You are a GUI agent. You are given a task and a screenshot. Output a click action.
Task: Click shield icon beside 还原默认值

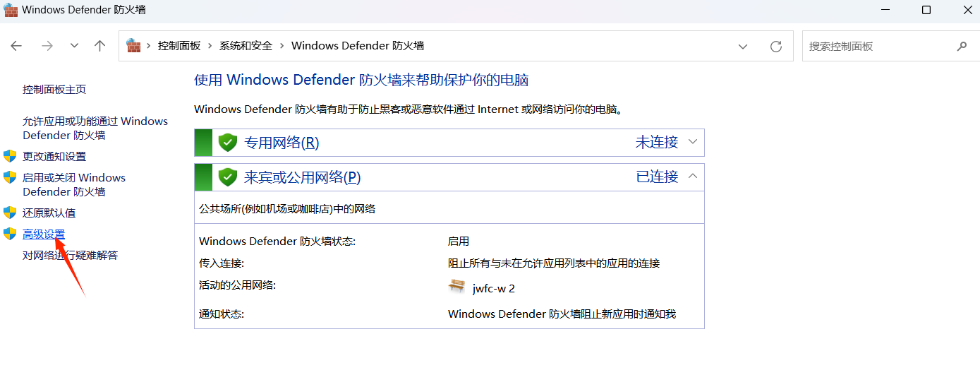click(x=10, y=213)
